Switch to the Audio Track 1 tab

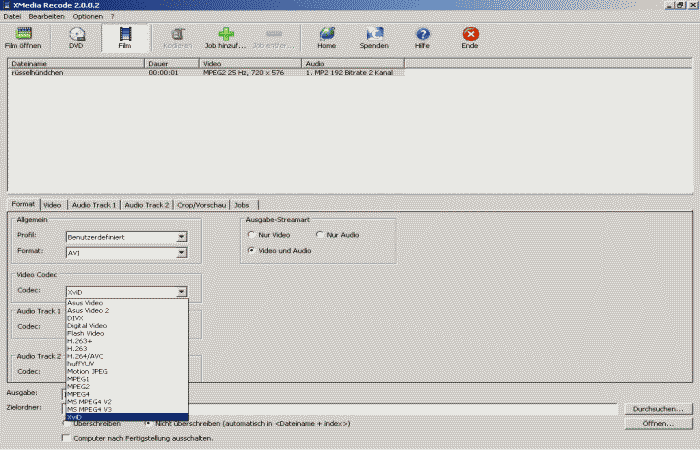pos(94,204)
